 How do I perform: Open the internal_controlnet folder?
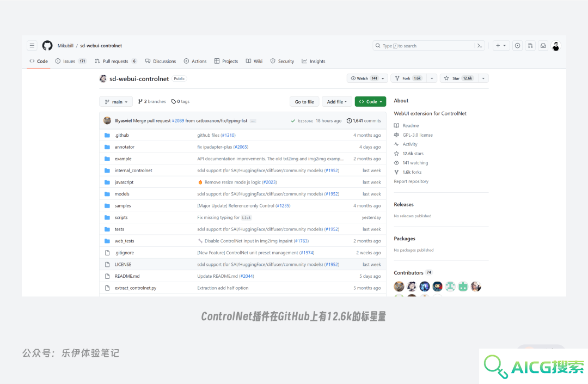tap(133, 170)
